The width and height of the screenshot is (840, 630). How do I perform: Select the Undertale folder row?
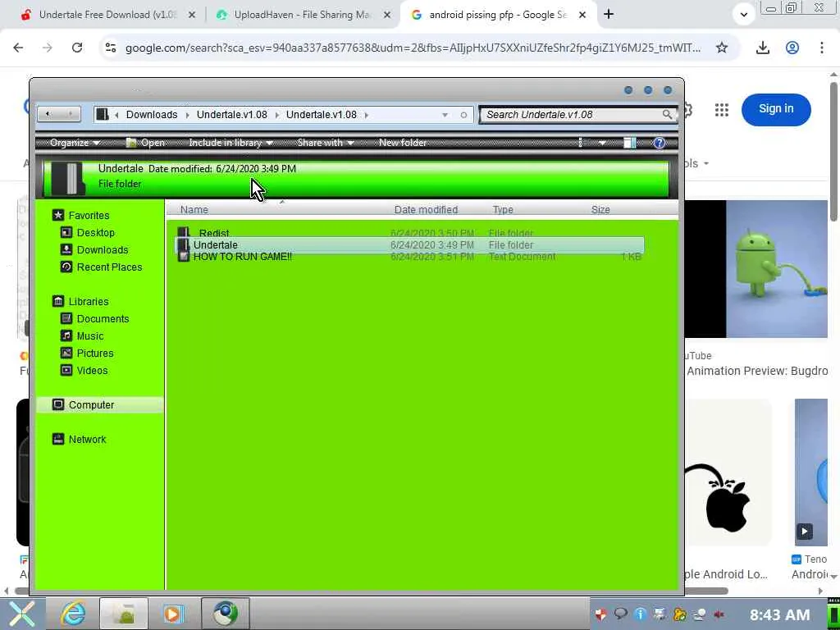click(x=410, y=244)
